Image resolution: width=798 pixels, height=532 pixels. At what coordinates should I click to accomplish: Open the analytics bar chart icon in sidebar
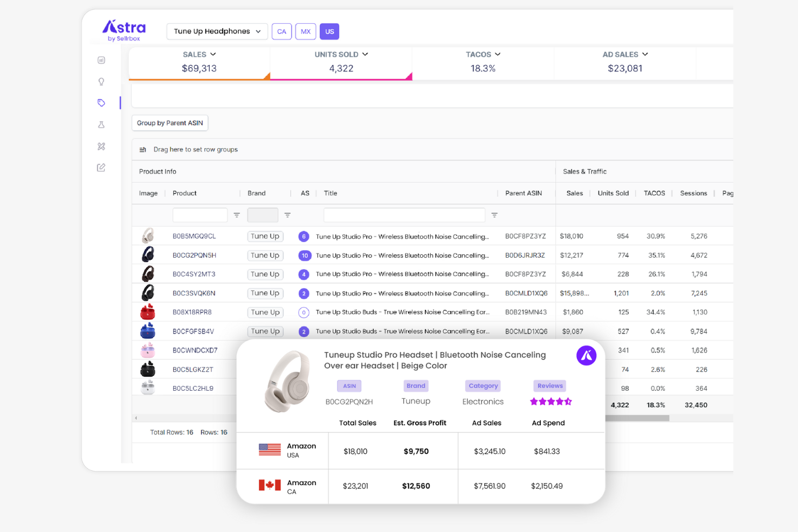[x=101, y=60]
